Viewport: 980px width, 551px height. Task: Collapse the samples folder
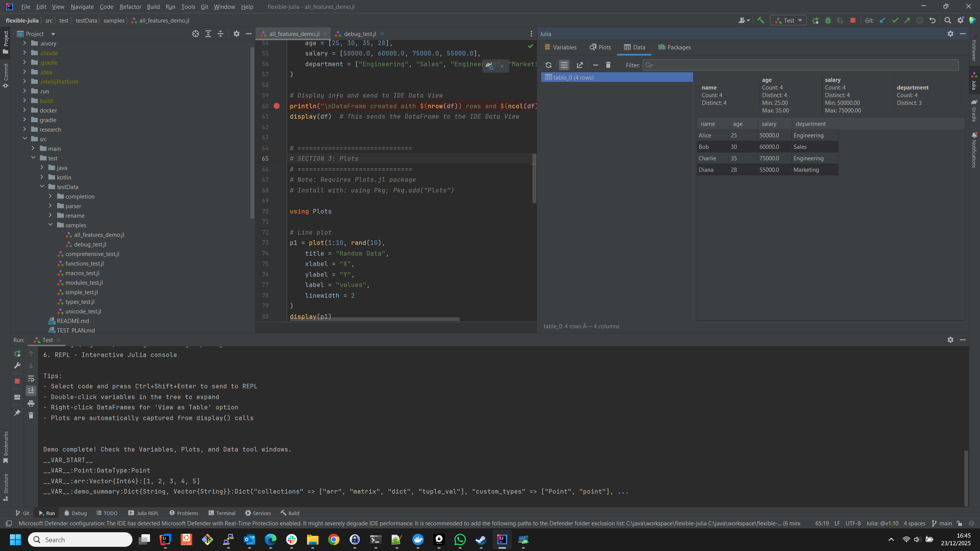tap(50, 225)
